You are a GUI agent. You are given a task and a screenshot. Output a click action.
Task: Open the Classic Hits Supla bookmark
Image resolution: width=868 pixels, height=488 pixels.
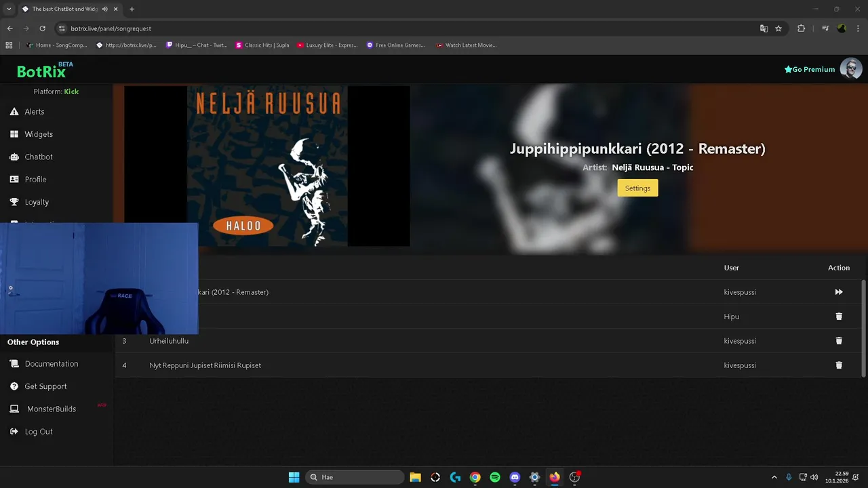coord(262,45)
